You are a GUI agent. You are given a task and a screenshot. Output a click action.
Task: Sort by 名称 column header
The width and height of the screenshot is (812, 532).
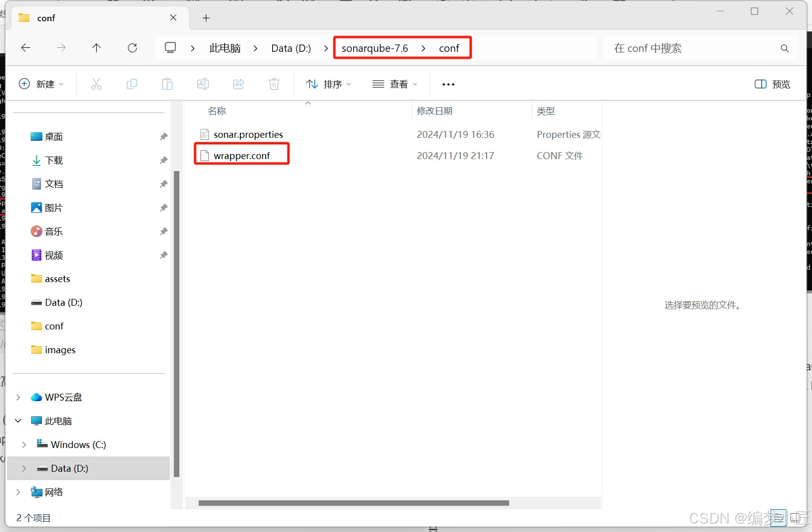pyautogui.click(x=217, y=111)
